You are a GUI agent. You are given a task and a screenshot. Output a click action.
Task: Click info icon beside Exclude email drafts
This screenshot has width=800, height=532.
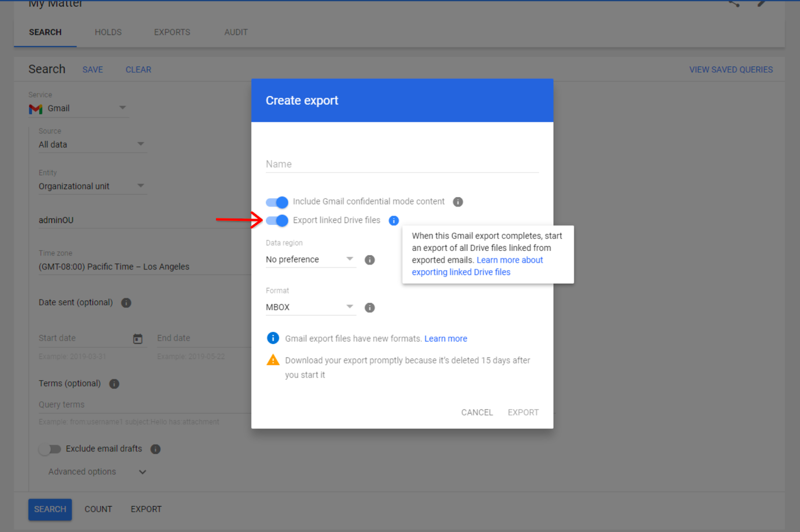(x=155, y=449)
